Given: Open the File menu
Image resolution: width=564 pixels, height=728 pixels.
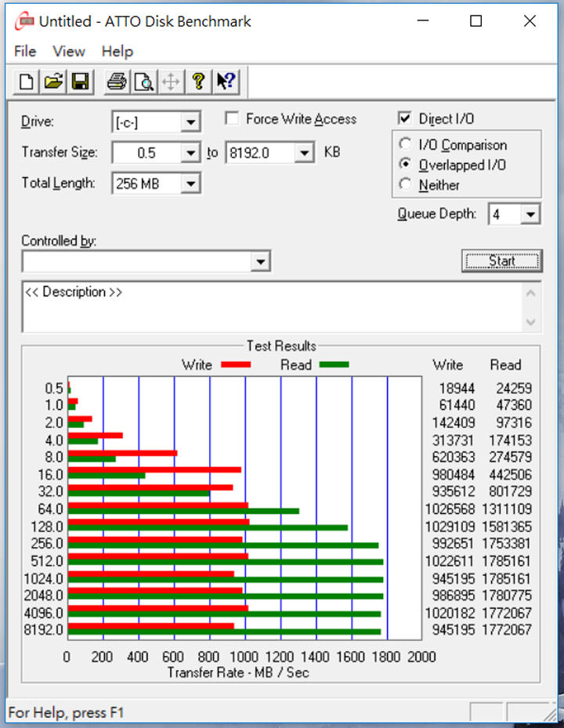Looking at the screenshot, I should [25, 51].
